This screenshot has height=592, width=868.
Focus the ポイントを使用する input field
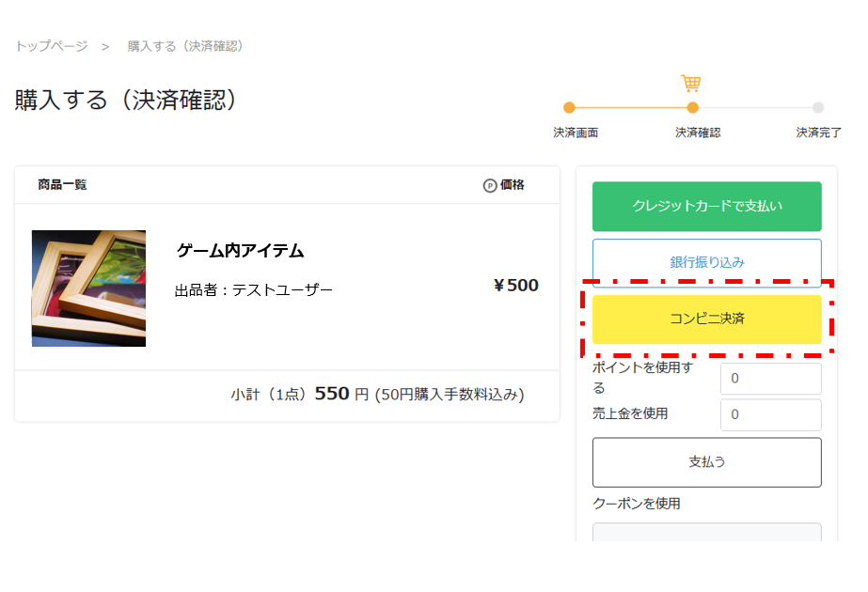770,379
